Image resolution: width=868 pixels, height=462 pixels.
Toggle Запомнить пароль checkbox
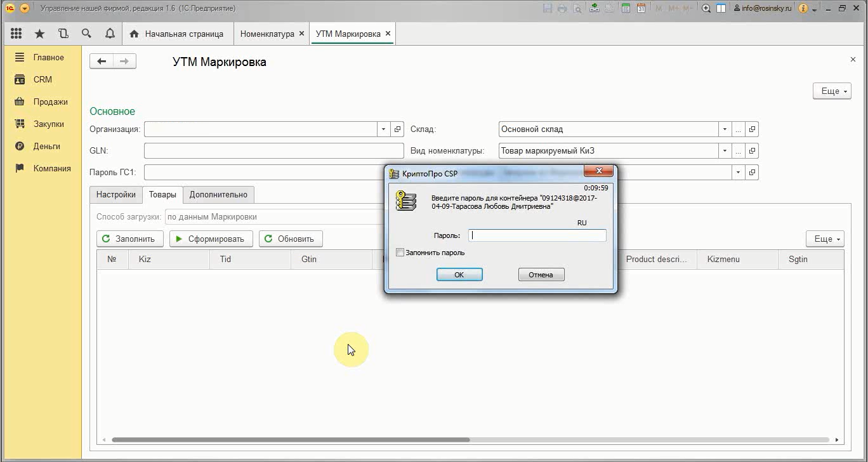pyautogui.click(x=400, y=253)
